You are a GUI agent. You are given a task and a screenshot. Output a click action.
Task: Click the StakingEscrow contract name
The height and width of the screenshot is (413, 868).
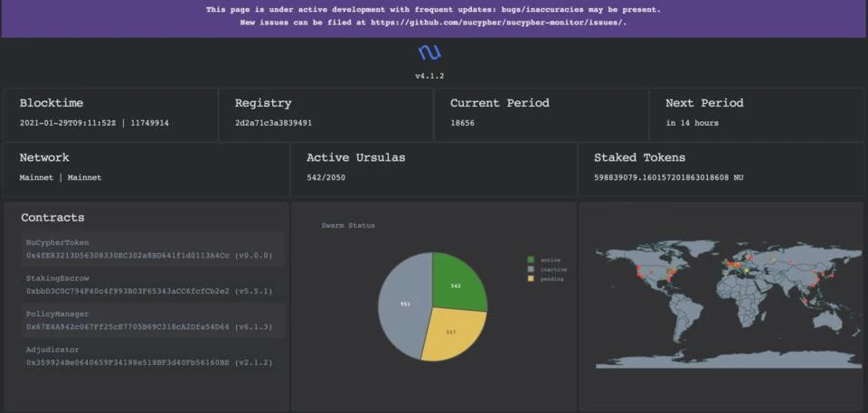58,278
